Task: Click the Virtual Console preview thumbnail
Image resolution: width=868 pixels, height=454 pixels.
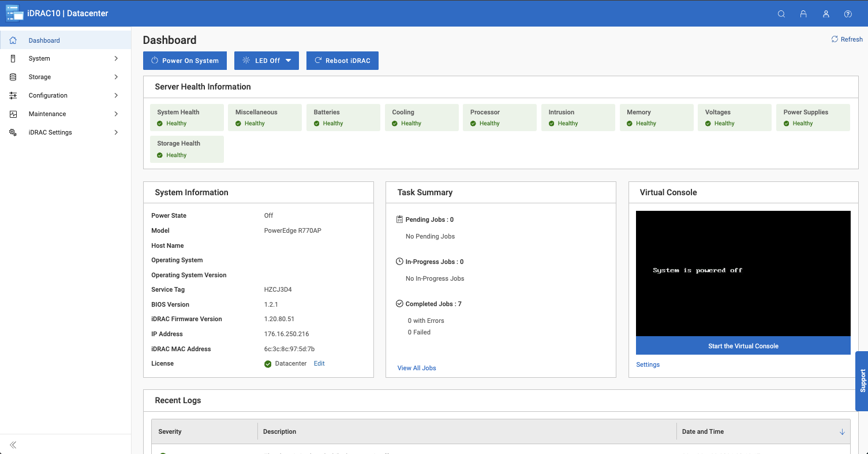Action: [743, 273]
